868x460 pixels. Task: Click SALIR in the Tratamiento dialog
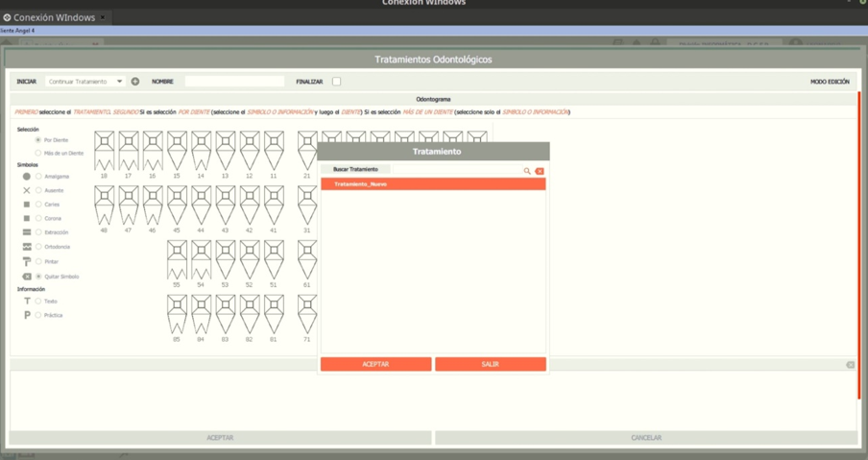click(x=491, y=364)
